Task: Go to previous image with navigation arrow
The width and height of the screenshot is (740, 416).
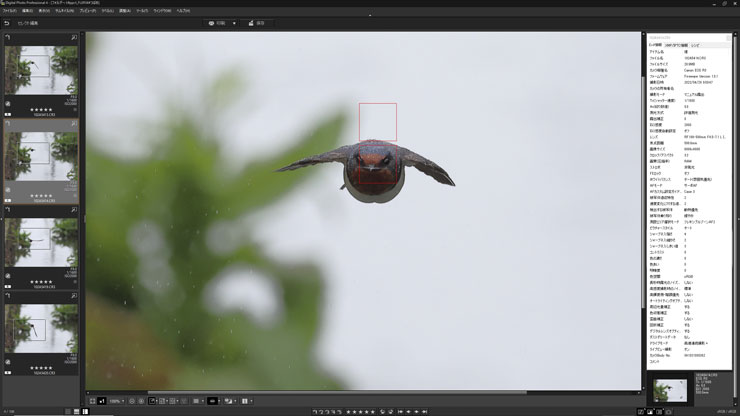Action: [x=408, y=412]
